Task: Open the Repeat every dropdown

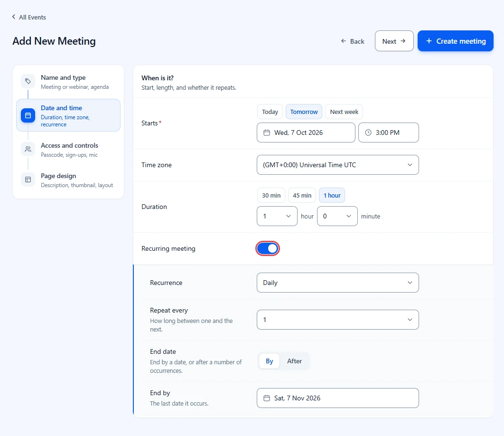Action: pyautogui.click(x=338, y=320)
